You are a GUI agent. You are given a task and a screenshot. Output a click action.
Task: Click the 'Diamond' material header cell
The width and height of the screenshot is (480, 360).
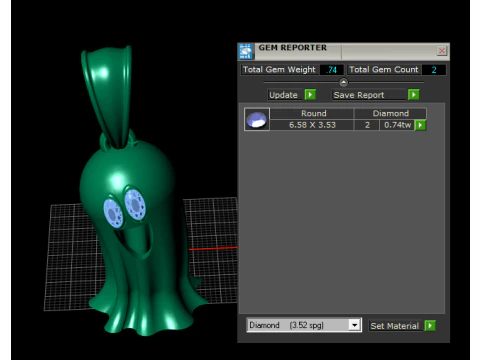(x=390, y=113)
